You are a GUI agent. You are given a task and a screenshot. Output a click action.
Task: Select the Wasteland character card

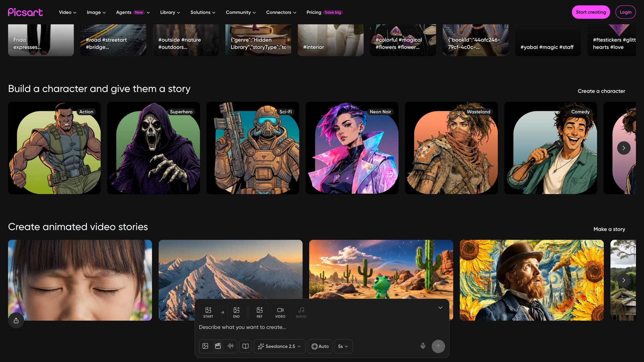(x=451, y=148)
